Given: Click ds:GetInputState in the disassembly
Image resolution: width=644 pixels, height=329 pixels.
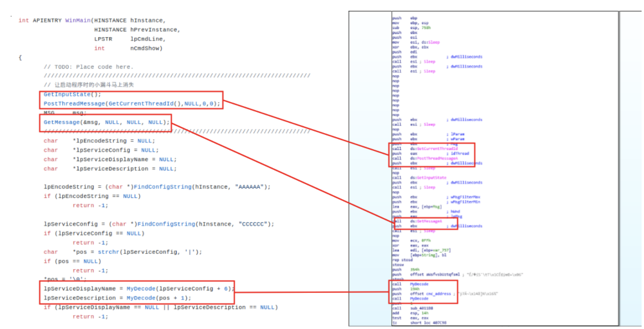Looking at the screenshot, I should [x=428, y=178].
